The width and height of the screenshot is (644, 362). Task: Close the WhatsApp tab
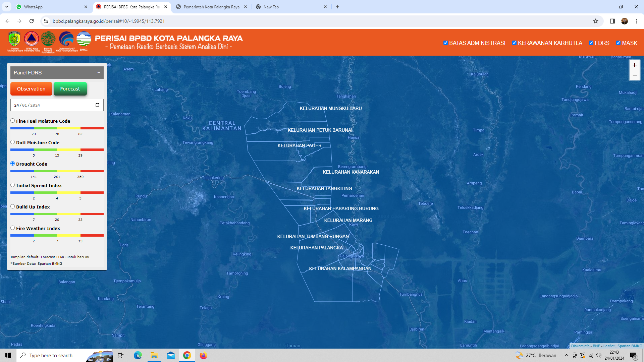pyautogui.click(x=86, y=7)
